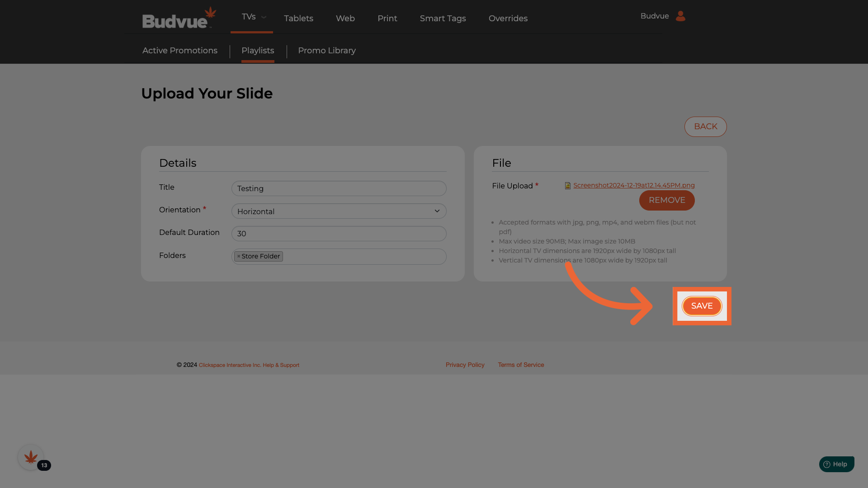Open the Promo Library tab
This screenshot has width=868, height=488.
click(x=326, y=51)
